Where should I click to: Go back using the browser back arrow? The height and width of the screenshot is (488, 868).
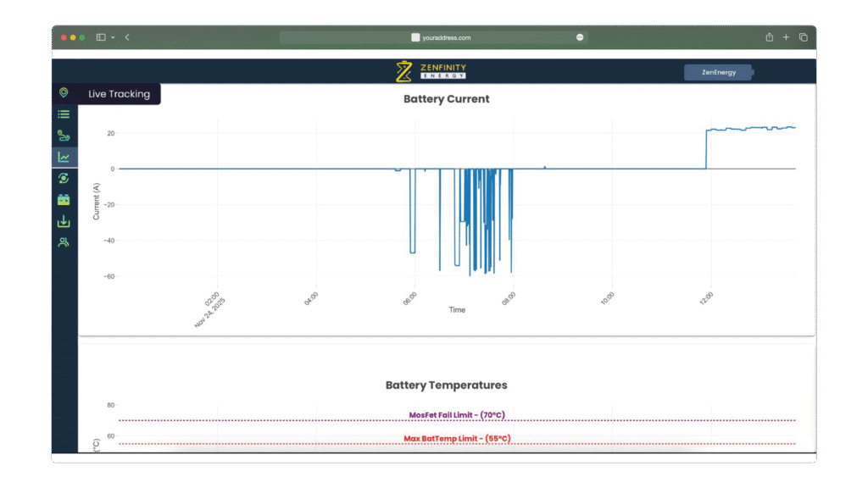tap(127, 37)
